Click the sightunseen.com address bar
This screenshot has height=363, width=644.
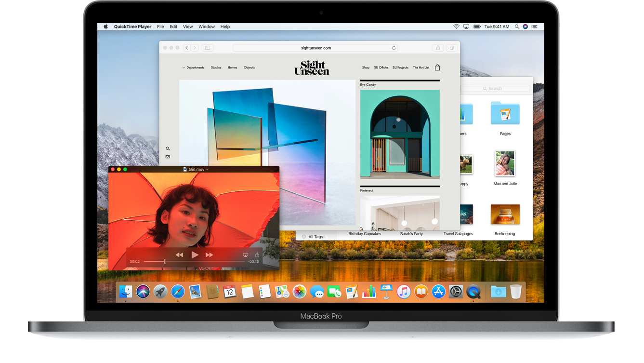pos(315,48)
